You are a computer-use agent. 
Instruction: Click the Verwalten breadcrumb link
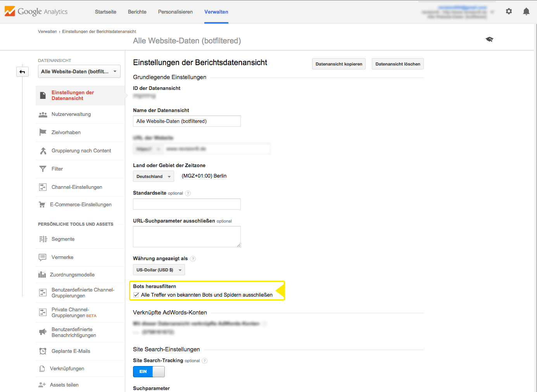[x=47, y=31]
